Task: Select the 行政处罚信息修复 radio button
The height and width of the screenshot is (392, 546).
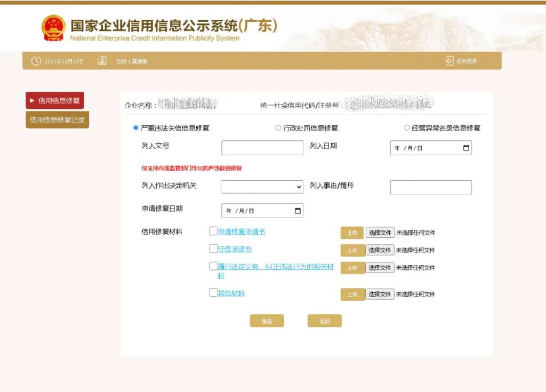Action: (278, 127)
